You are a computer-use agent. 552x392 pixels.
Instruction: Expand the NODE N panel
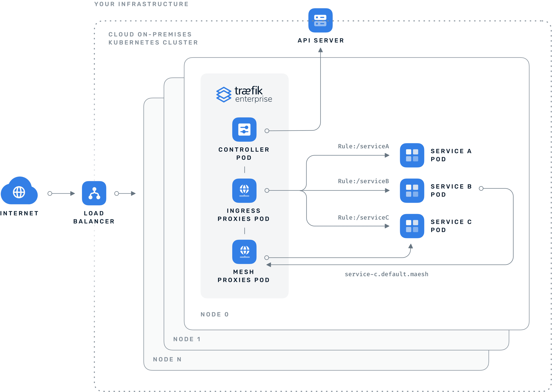pos(167,359)
